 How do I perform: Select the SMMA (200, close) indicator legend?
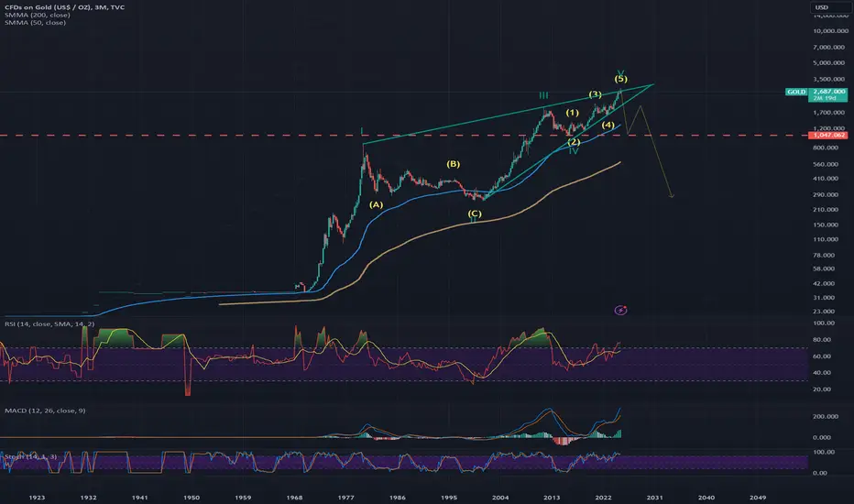37,15
